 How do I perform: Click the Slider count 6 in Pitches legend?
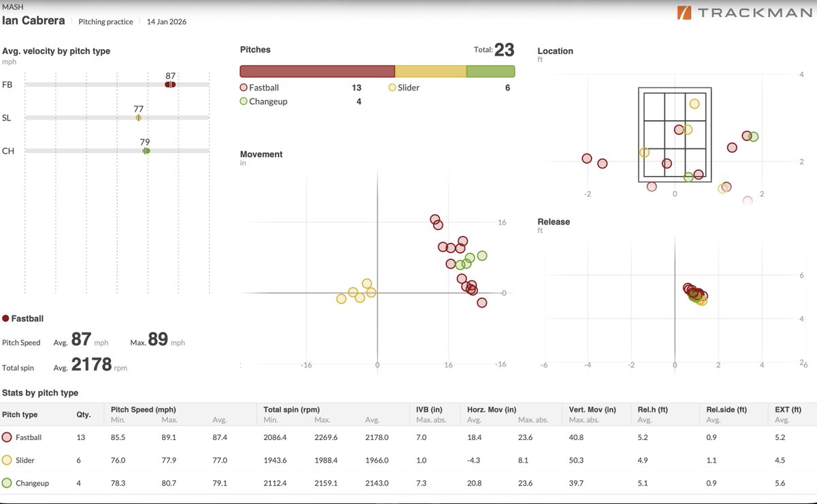tap(508, 88)
